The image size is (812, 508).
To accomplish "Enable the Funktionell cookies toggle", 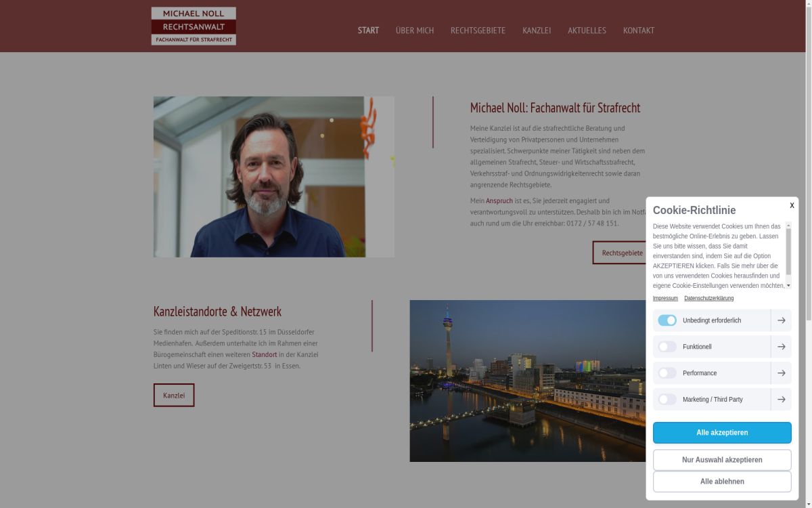I will (667, 347).
